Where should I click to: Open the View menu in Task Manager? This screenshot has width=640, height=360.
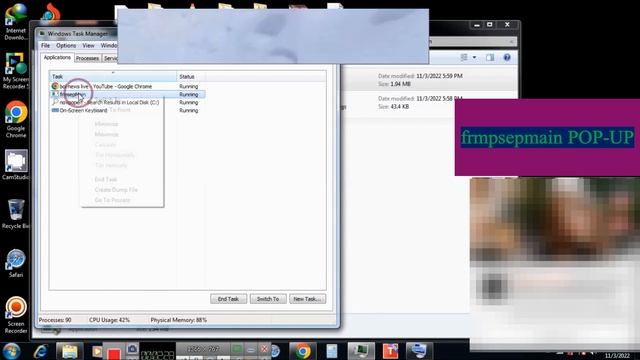[x=88, y=45]
